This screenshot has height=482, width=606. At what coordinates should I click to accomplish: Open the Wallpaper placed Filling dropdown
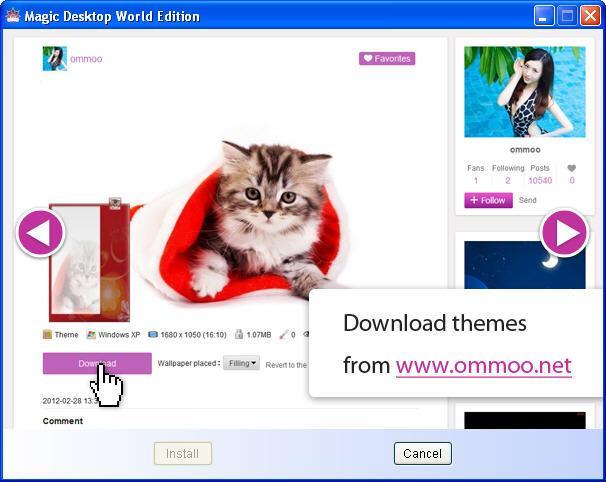point(242,363)
